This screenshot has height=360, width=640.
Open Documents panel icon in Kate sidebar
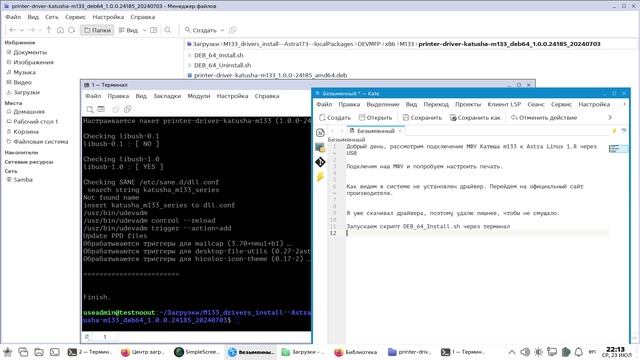click(x=320, y=133)
